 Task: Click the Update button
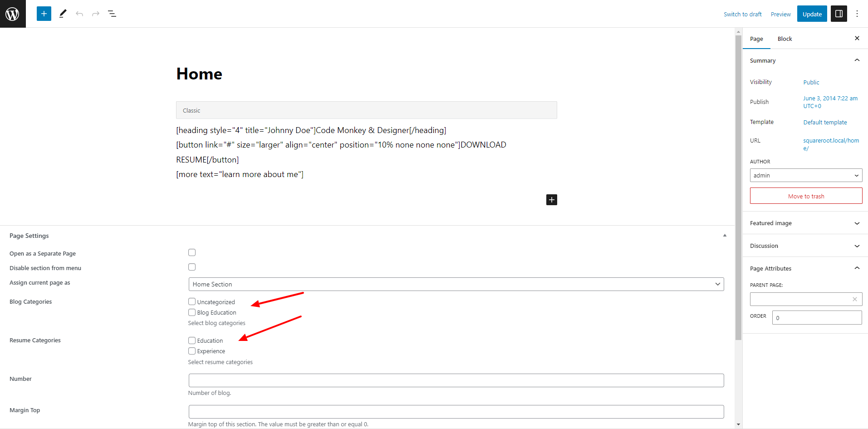(812, 14)
